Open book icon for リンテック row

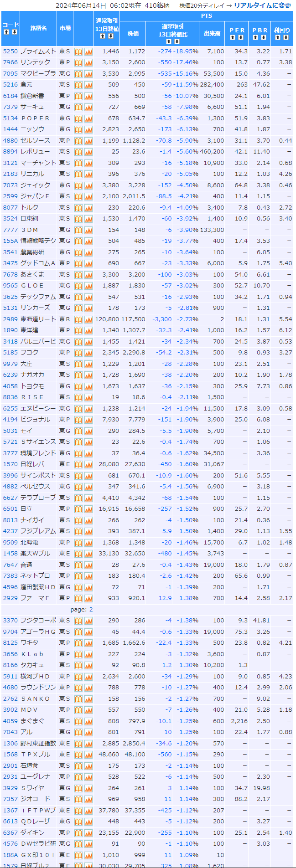[78, 62]
